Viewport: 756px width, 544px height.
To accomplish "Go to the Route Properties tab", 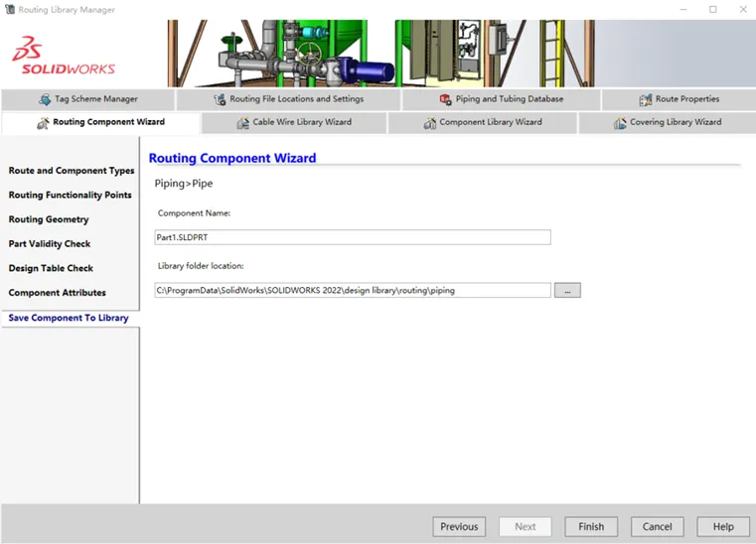I will [x=679, y=99].
